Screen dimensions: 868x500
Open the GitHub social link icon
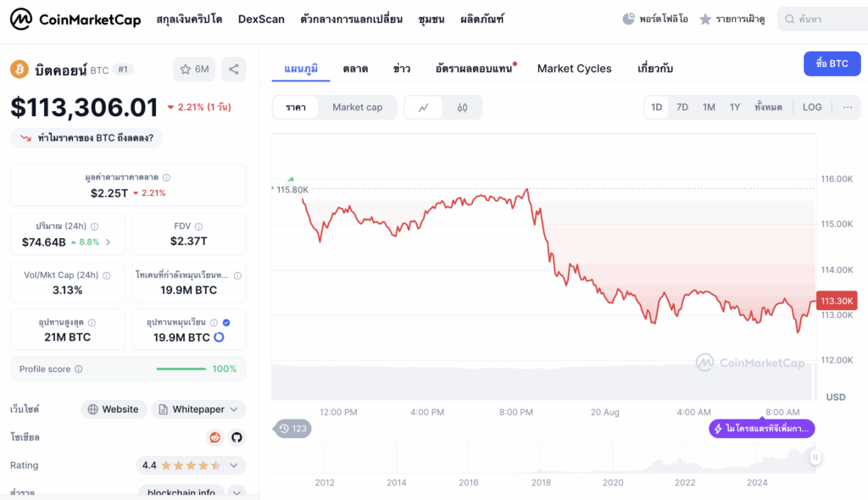236,437
